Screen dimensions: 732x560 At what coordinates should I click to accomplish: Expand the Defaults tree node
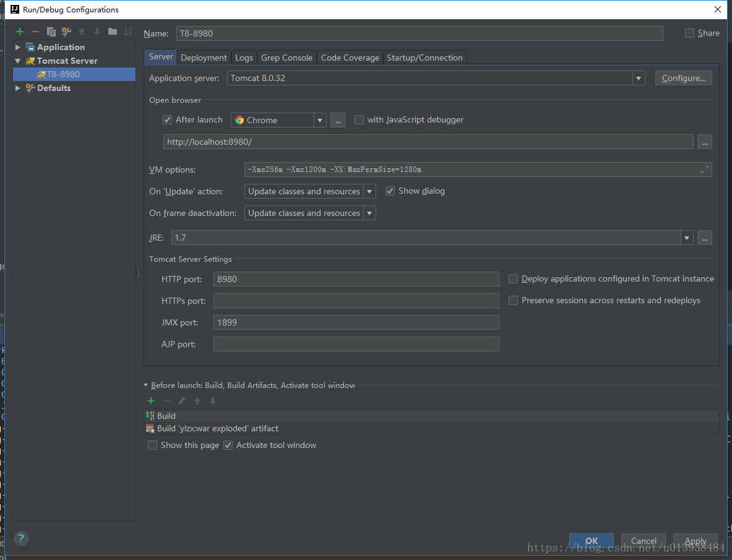coord(18,88)
